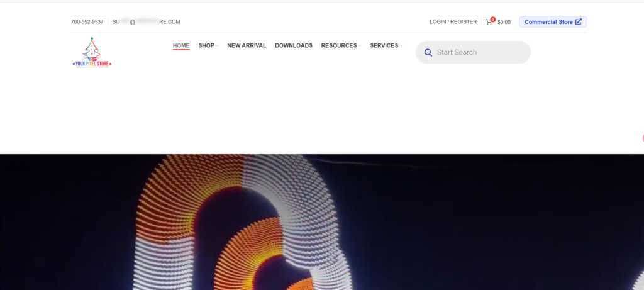Select the RESOURCES menu label
Viewport: 644px width, 290px height.
339,45
